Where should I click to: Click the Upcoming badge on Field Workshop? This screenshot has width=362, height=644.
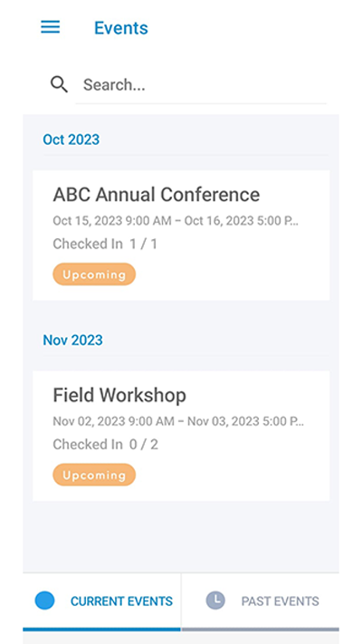(94, 475)
